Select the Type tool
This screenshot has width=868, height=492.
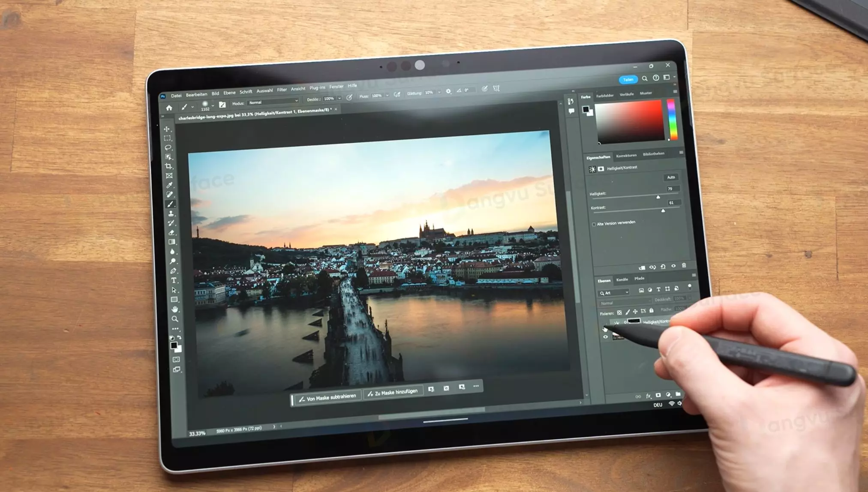click(174, 280)
